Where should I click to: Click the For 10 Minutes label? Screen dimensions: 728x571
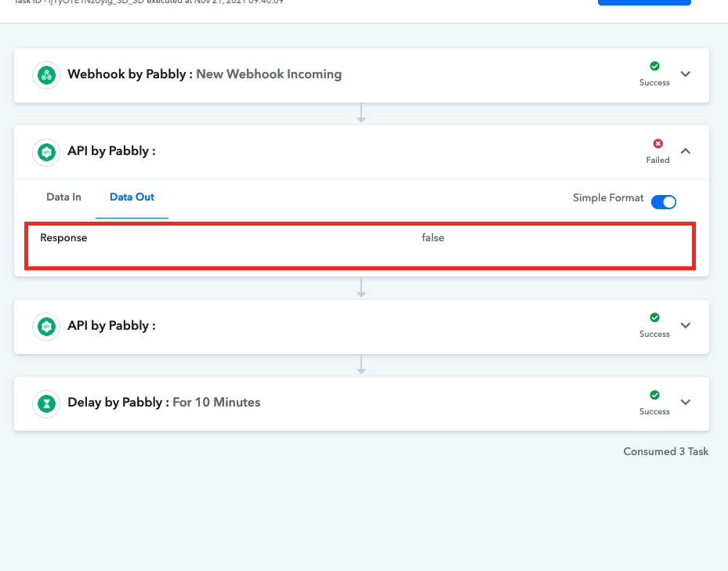click(216, 402)
